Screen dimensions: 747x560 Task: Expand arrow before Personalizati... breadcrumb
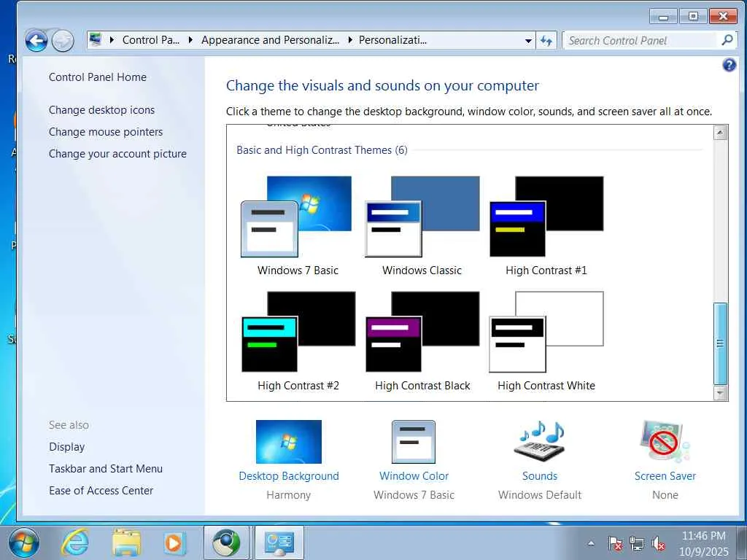[x=350, y=40]
